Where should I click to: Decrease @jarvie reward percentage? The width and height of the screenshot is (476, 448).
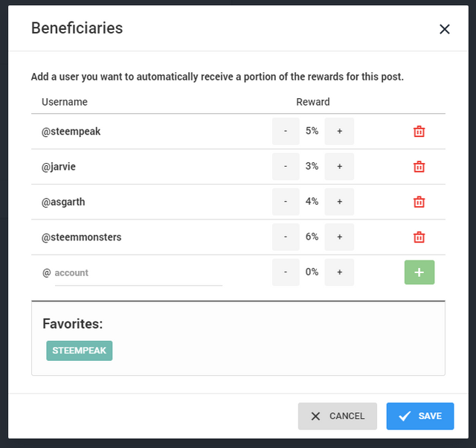(x=286, y=167)
